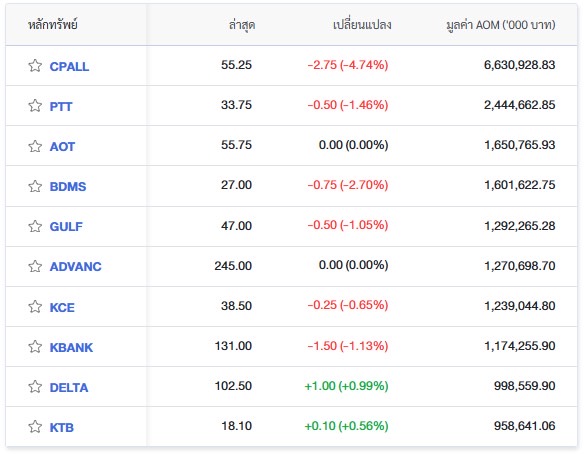The image size is (584, 454).
Task: Sort by the ล่าสุด column header
Action: click(x=242, y=25)
